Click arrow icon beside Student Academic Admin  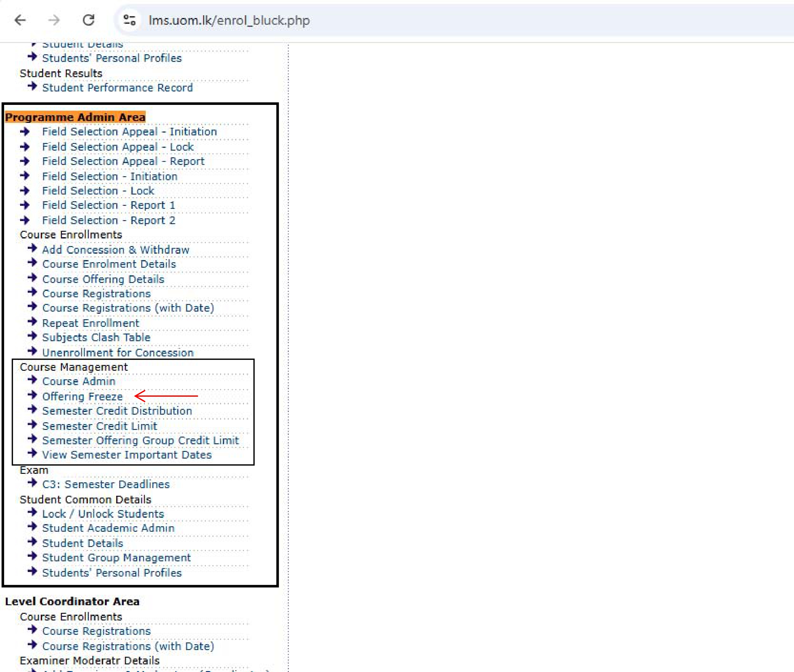pos(32,527)
